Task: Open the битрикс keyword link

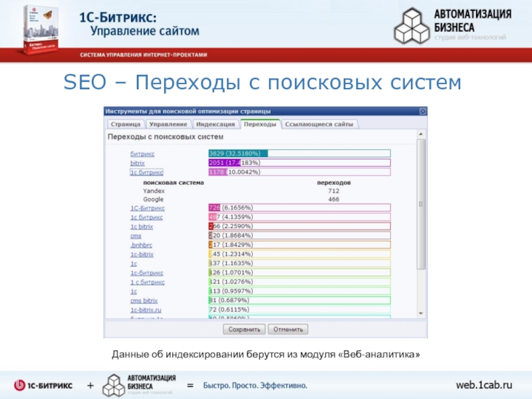Action: (x=142, y=154)
